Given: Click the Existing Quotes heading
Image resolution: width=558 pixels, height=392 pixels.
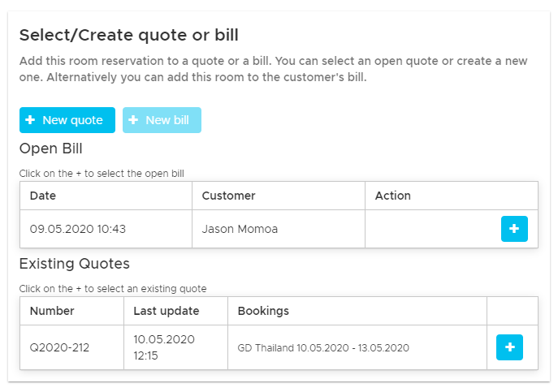Looking at the screenshot, I should pos(75,264).
